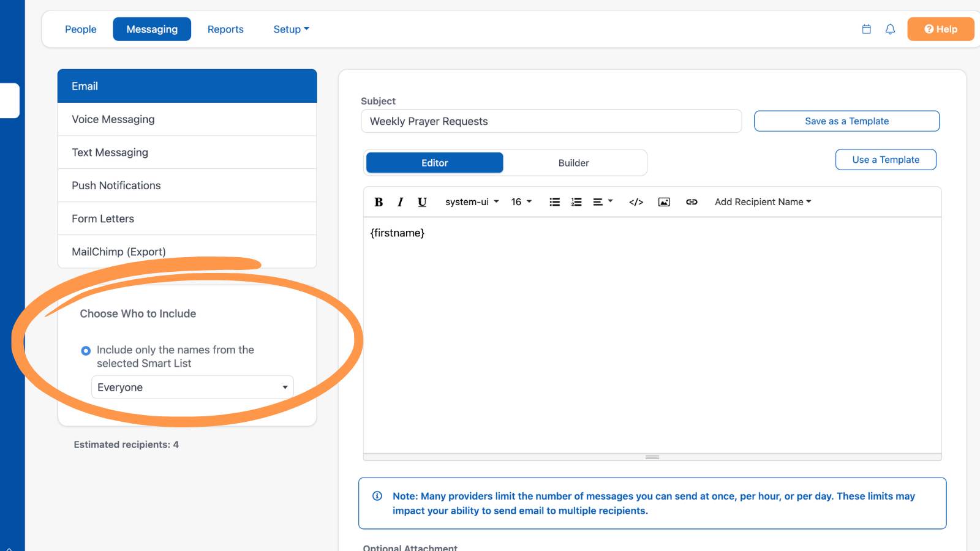This screenshot has height=551, width=980.
Task: Click the Estimated recipients: 4 text
Action: pos(126,444)
